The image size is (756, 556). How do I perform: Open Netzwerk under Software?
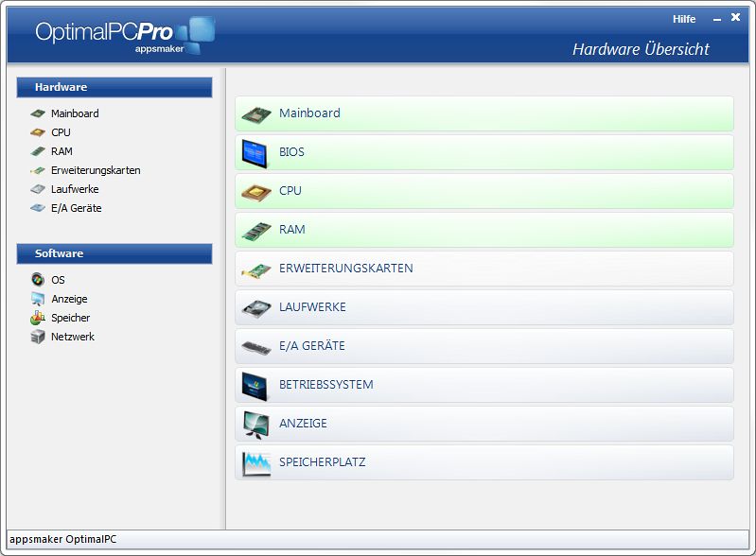(x=73, y=337)
